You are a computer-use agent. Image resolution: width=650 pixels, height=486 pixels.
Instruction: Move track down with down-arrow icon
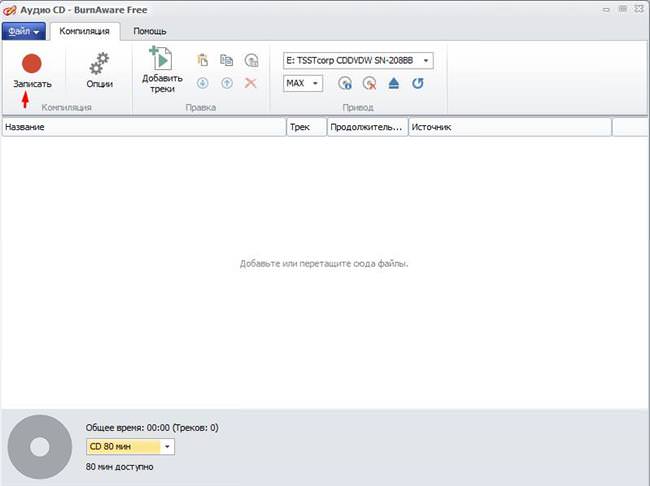(202, 83)
